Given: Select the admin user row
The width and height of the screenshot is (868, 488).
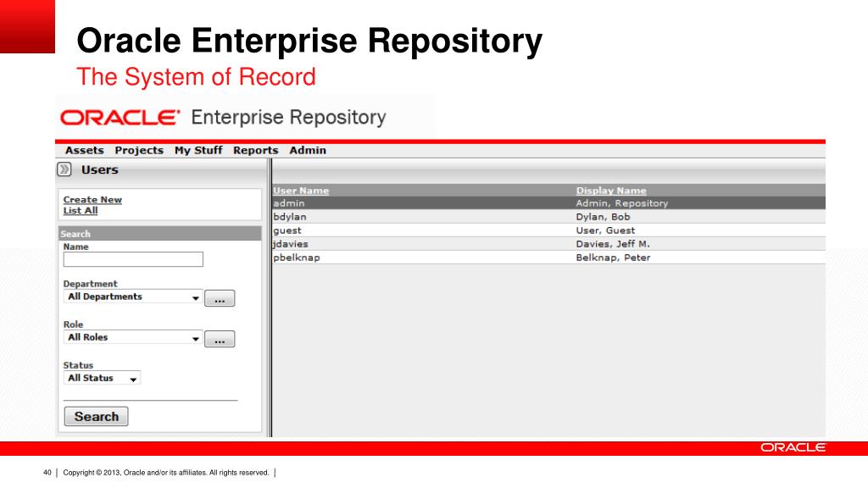Looking at the screenshot, I should pyautogui.click(x=548, y=203).
